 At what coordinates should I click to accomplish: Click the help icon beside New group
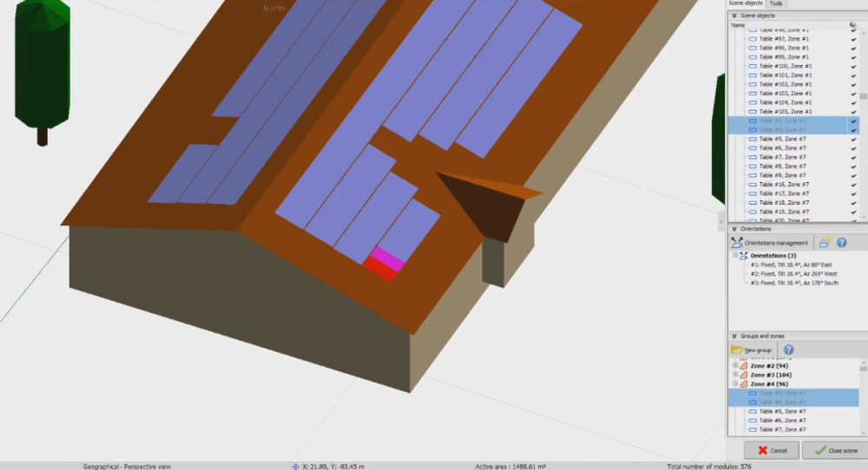(x=788, y=349)
